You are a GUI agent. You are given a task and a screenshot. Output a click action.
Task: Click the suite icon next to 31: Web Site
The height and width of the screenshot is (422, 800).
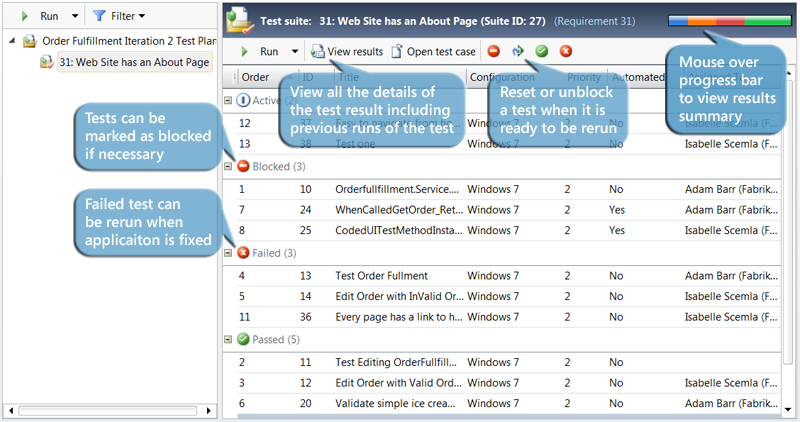pos(47,62)
